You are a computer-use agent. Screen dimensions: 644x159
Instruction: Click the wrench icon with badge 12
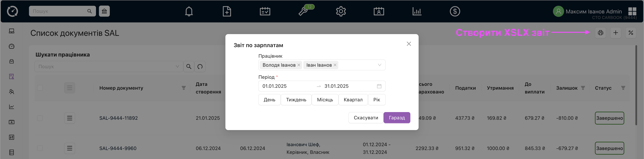(303, 11)
